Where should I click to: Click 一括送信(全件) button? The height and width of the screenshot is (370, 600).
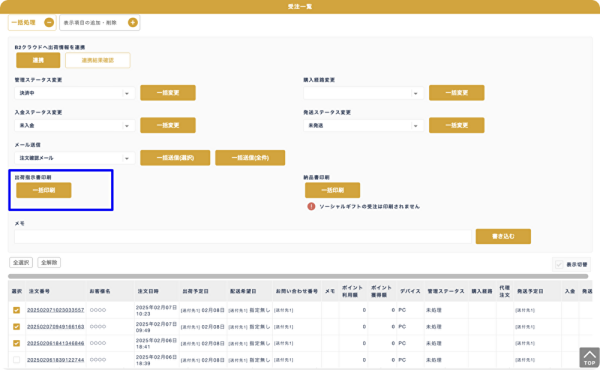pos(250,158)
